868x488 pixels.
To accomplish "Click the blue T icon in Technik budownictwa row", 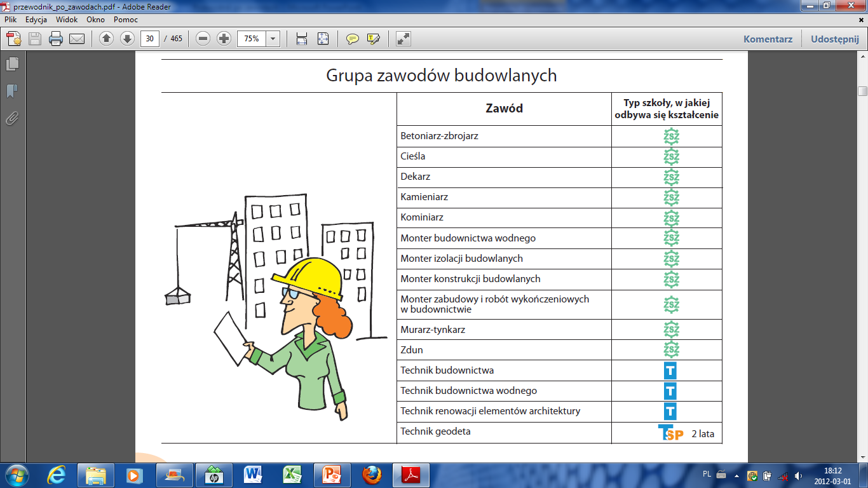I will point(670,370).
